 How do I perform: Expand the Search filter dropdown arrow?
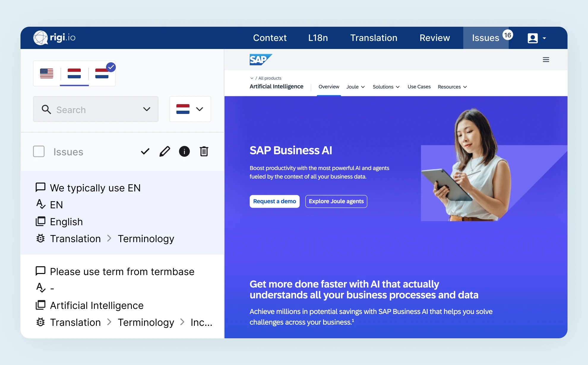coord(146,109)
